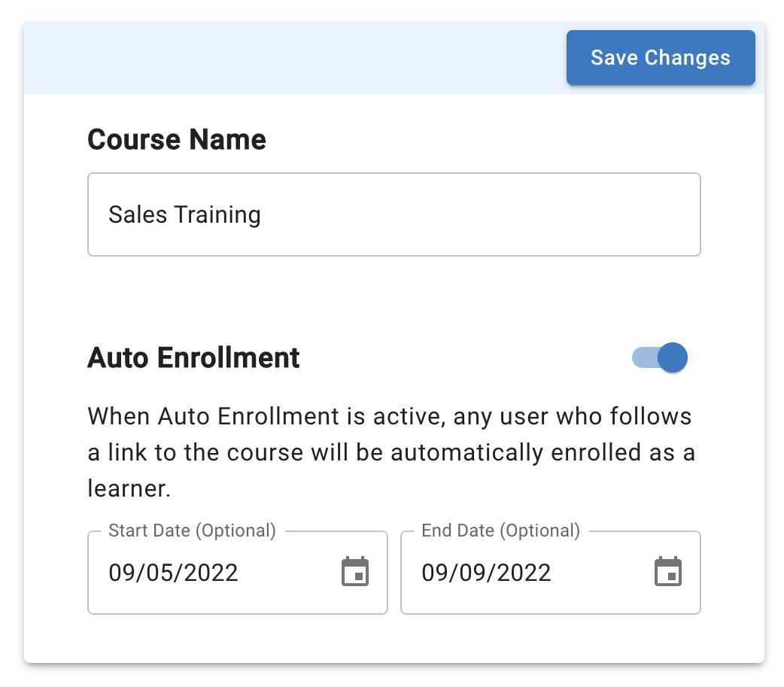Click the Auto Enrollment description paragraph
Image resolution: width=784 pixels, height=687 pixels.
coord(391,452)
